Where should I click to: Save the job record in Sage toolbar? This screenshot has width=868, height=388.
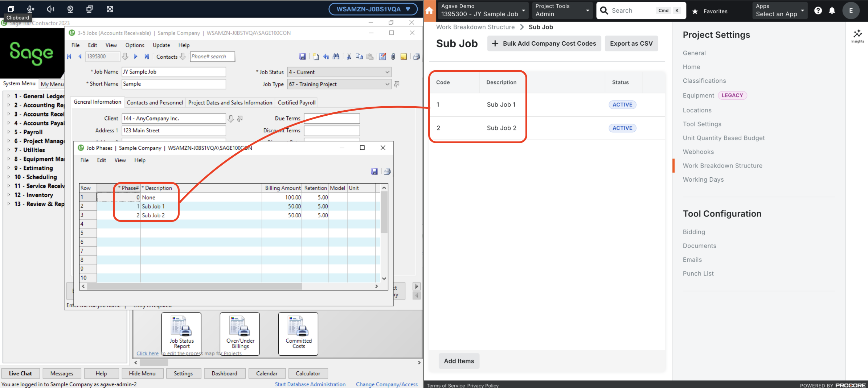pyautogui.click(x=303, y=57)
